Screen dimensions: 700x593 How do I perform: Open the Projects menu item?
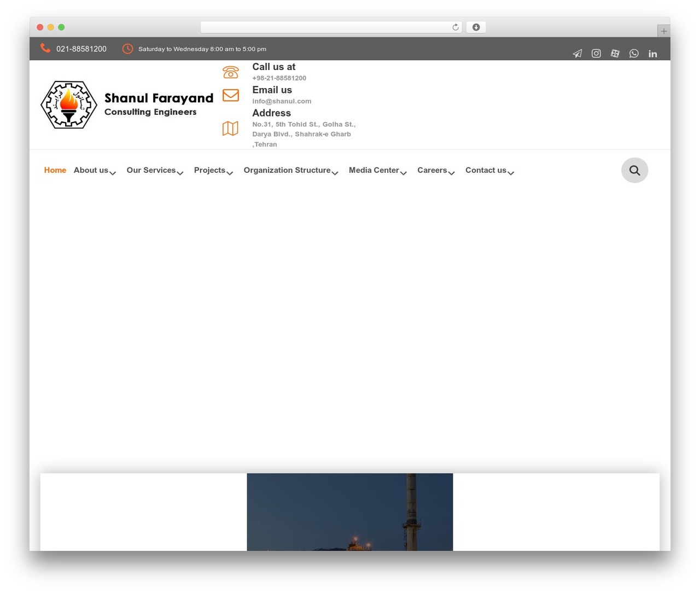click(209, 170)
